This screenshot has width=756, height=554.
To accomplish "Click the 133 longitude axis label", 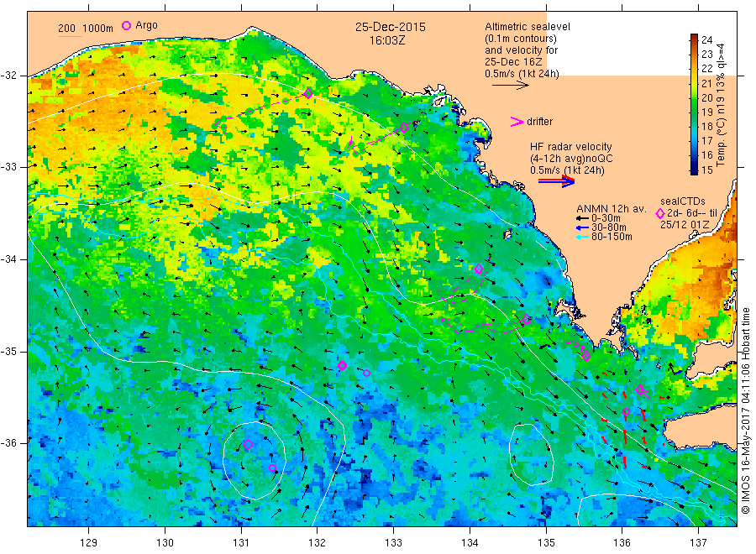I will pos(393,543).
